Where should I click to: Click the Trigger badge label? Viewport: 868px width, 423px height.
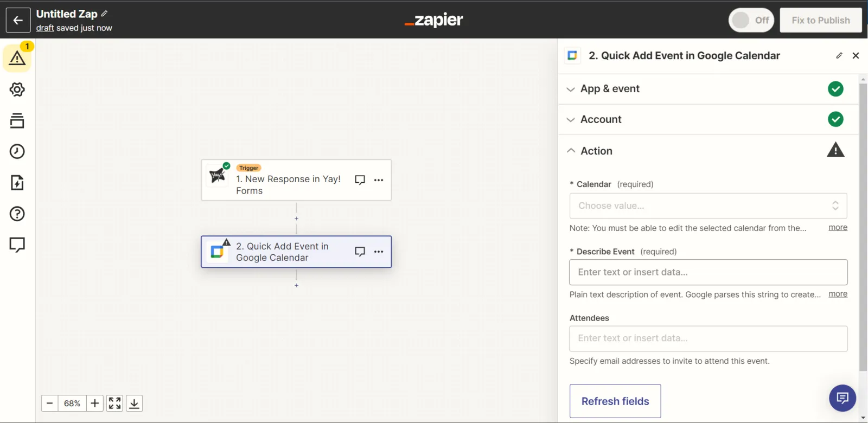pyautogui.click(x=249, y=168)
